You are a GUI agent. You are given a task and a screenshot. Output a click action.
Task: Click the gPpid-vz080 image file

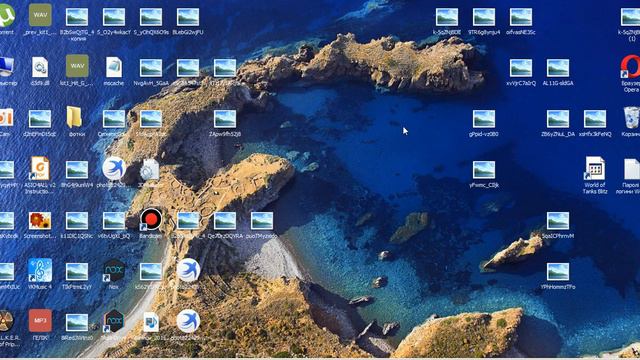[x=484, y=120]
